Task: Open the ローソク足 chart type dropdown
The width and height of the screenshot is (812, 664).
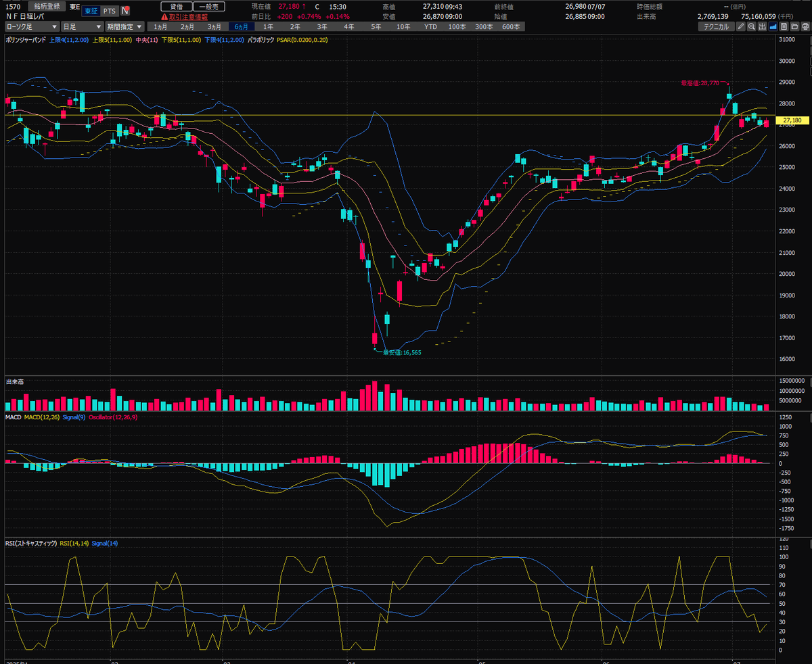Action: point(30,26)
